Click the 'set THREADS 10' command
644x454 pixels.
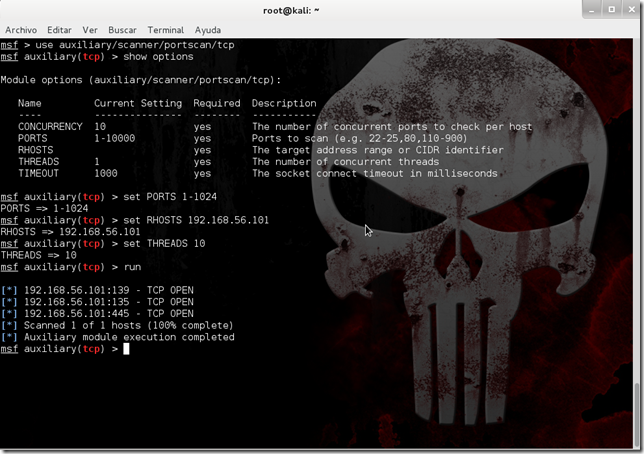tap(164, 244)
